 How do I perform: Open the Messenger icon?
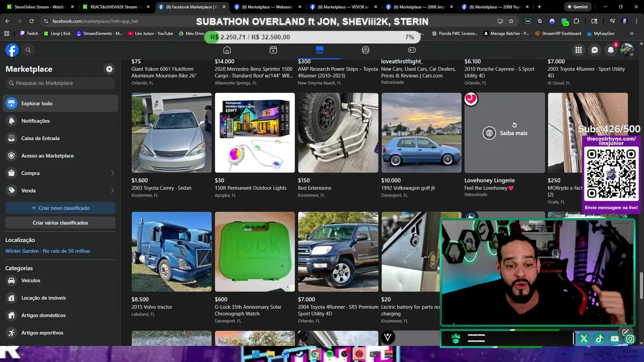[x=595, y=50]
